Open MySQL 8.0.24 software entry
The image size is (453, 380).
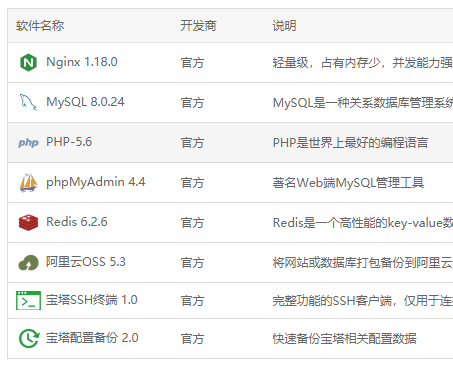[x=85, y=102]
